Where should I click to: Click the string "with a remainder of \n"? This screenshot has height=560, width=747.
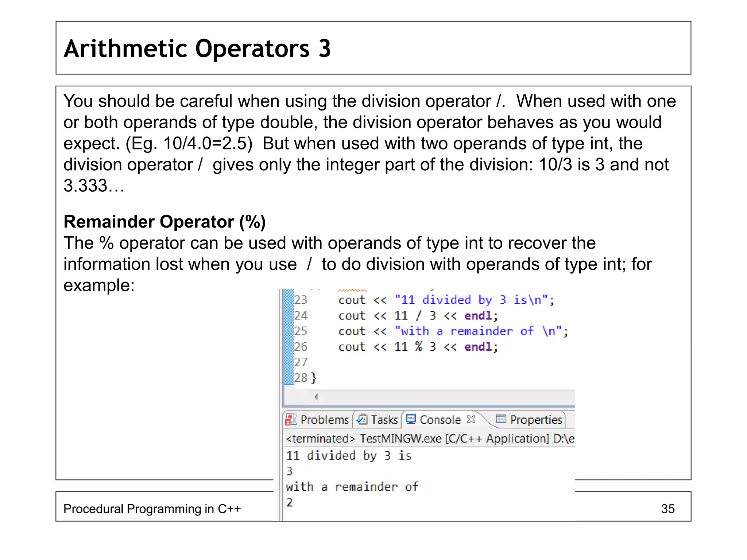coord(479,331)
